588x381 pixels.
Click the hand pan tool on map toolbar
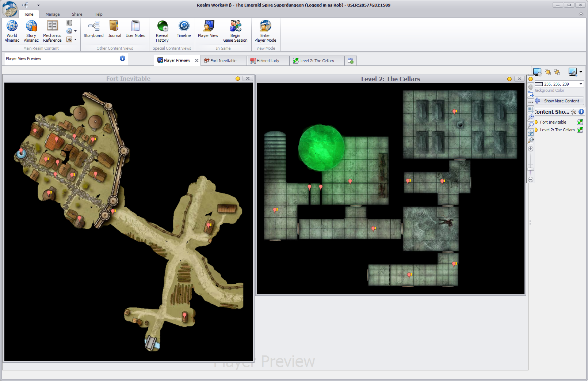coord(531,87)
